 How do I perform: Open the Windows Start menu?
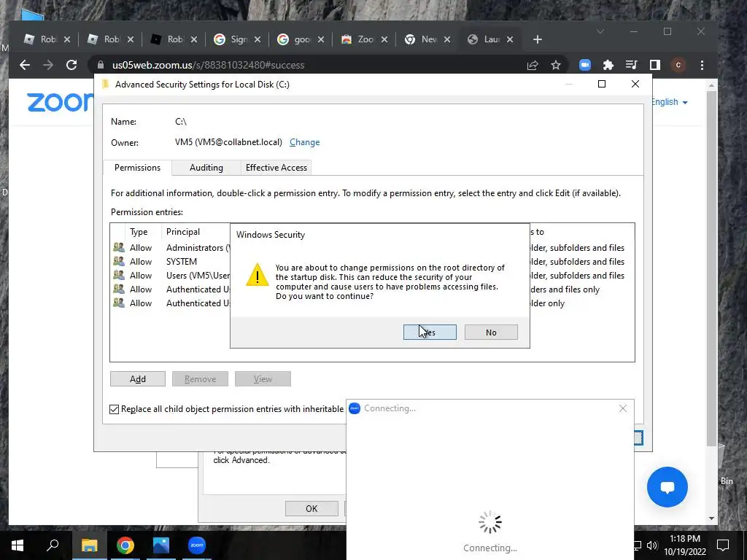coord(18,545)
